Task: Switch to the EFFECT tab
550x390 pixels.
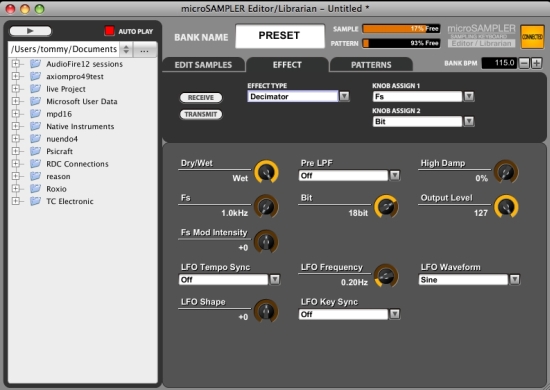Action: point(287,65)
